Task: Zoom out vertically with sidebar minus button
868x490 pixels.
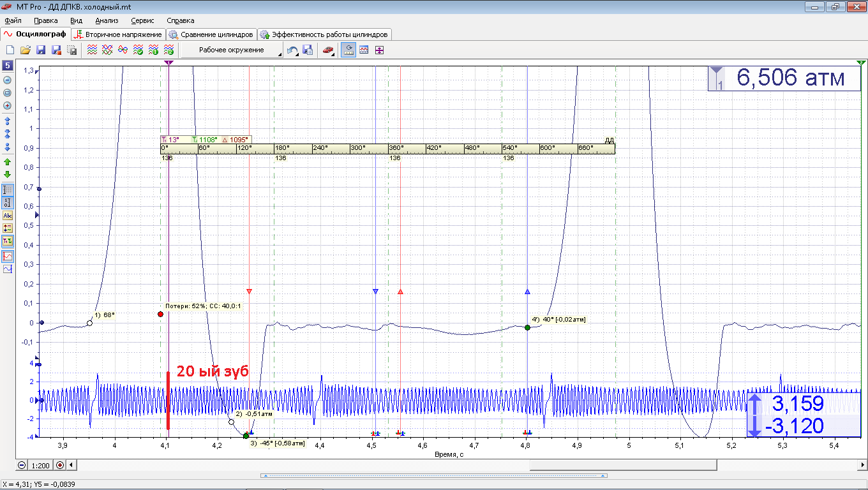Action: (8, 80)
